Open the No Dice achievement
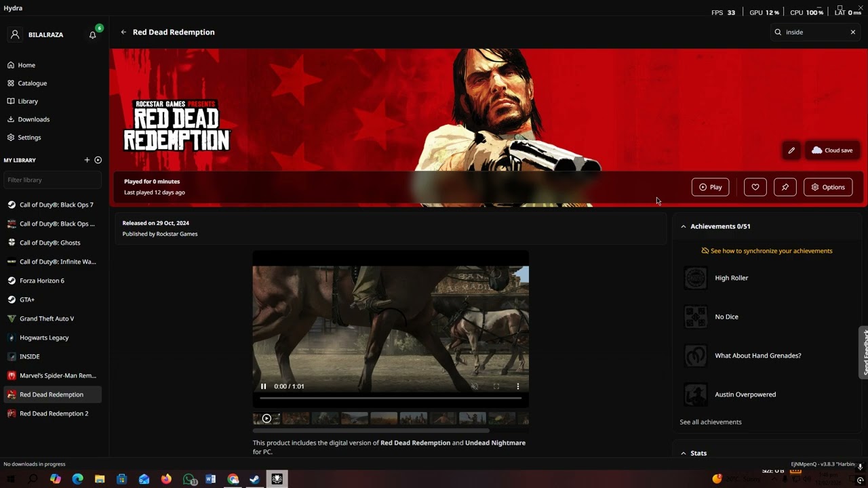This screenshot has height=488, width=868. click(x=766, y=317)
